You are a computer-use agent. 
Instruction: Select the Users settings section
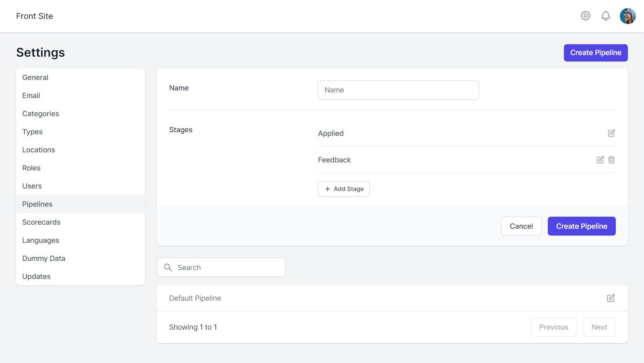click(x=32, y=186)
